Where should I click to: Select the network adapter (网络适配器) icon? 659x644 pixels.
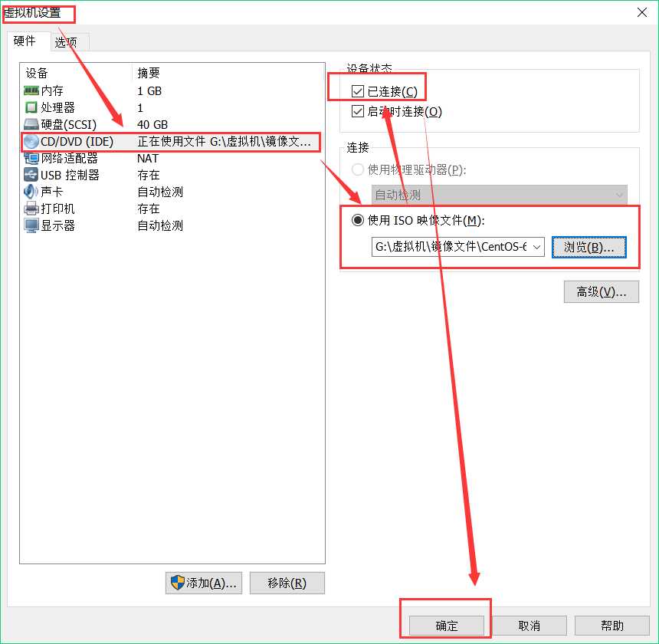tap(31, 159)
